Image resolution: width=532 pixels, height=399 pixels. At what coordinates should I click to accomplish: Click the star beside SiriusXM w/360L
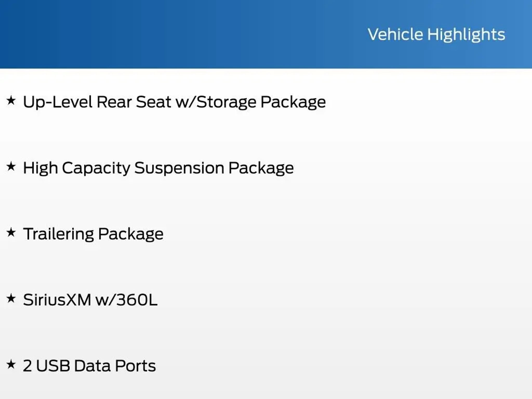coord(11,298)
